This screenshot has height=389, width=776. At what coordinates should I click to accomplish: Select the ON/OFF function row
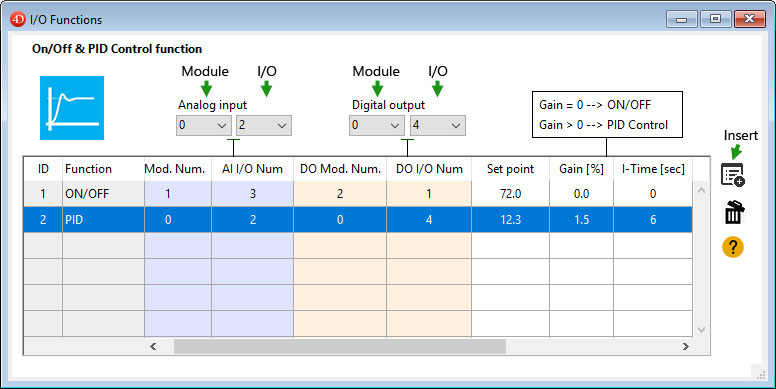pyautogui.click(x=358, y=194)
